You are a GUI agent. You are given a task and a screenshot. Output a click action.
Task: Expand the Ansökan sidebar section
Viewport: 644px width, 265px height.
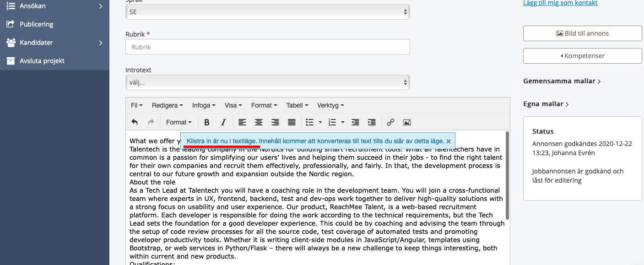(54, 6)
